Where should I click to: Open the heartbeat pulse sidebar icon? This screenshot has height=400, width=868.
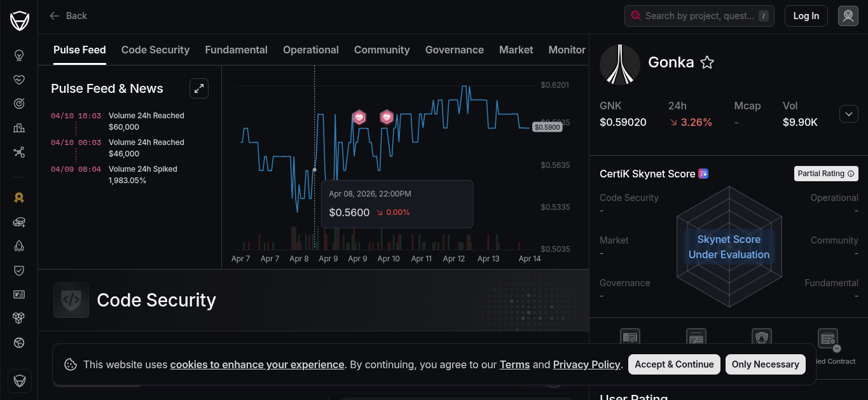(19, 79)
